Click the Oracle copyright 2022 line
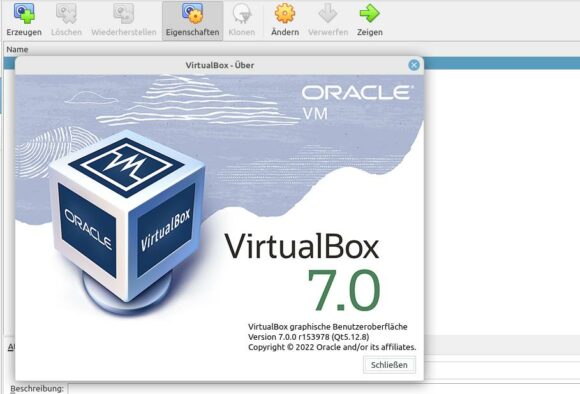 pos(332,347)
